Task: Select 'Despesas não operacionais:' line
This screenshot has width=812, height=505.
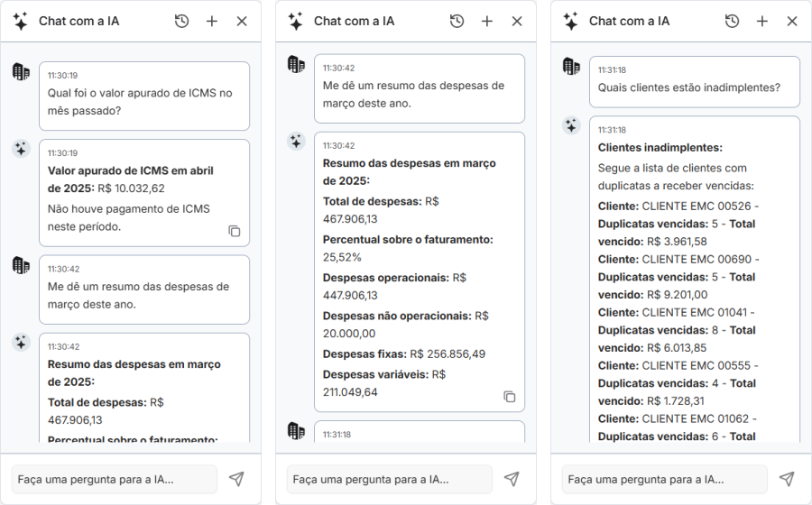Action: (405, 325)
